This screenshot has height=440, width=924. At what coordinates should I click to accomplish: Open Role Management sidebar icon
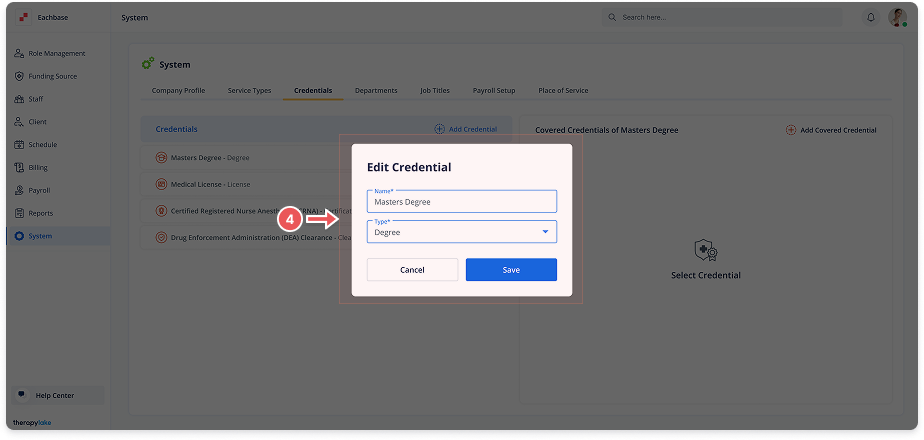tap(19, 54)
